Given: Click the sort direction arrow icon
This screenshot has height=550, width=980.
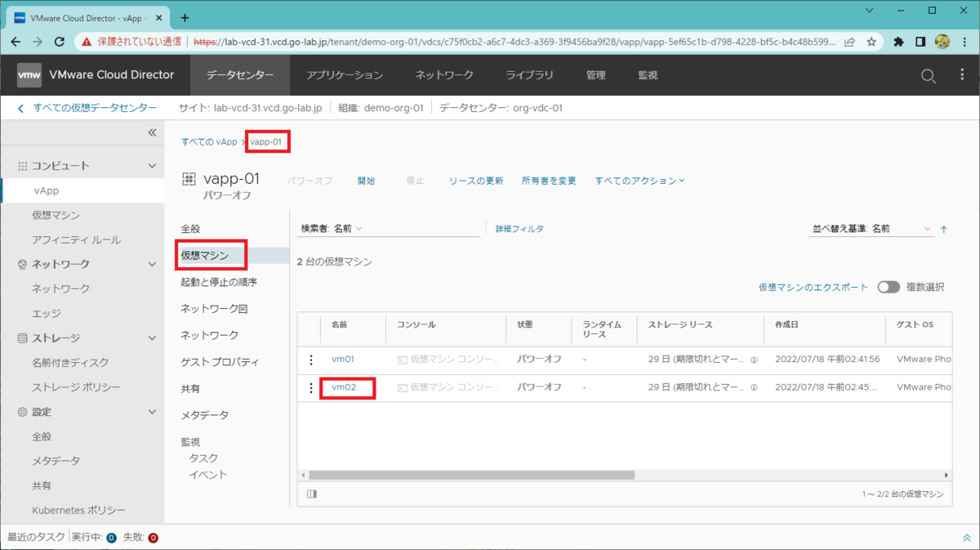Looking at the screenshot, I should pos(944,230).
